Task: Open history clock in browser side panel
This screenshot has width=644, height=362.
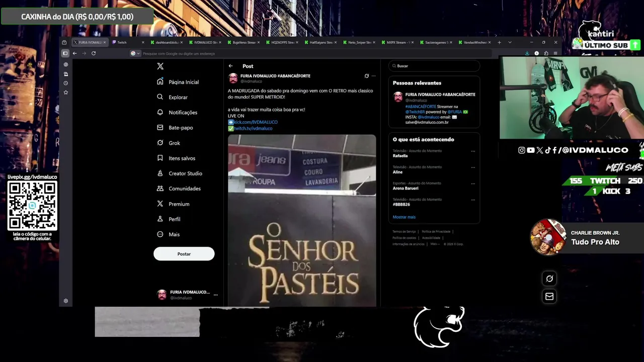Action: pyautogui.click(x=66, y=83)
